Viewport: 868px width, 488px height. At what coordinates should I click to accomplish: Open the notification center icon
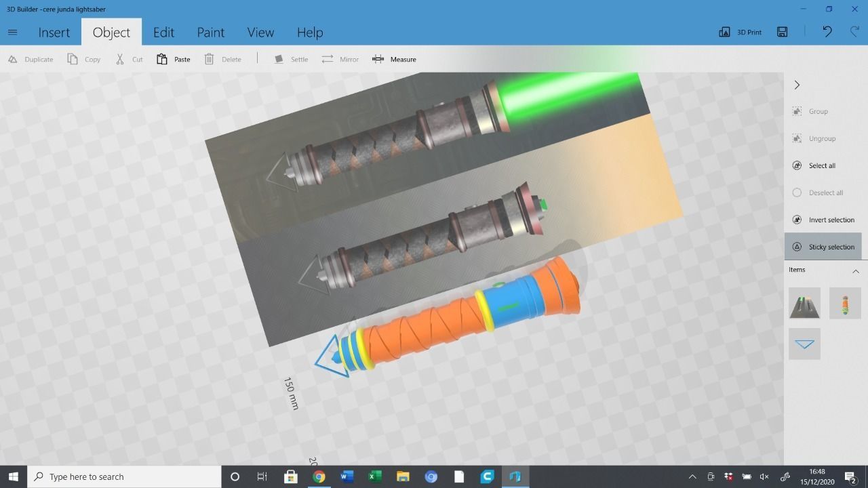pyautogui.click(x=851, y=476)
